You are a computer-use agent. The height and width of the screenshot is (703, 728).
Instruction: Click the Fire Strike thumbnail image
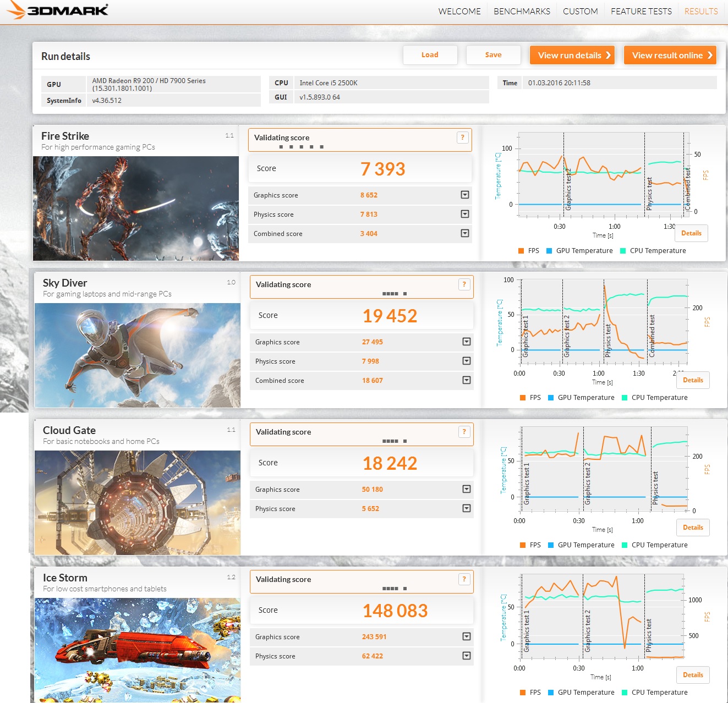tap(136, 208)
